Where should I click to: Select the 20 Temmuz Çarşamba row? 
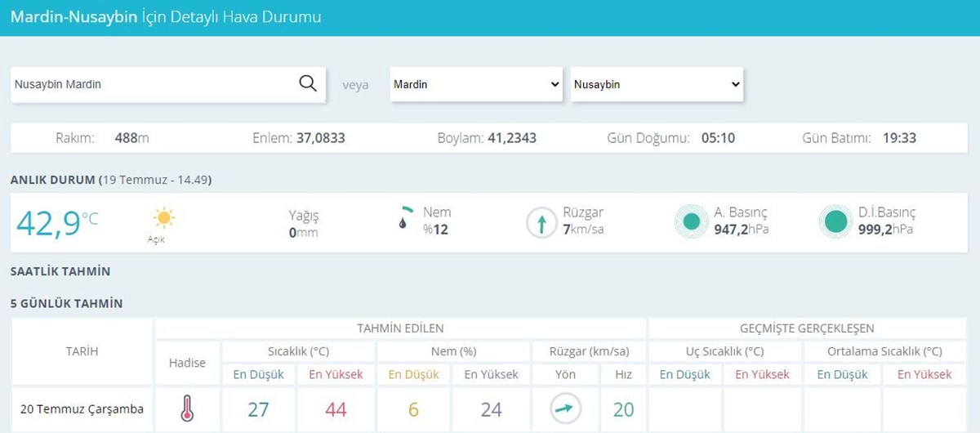click(82, 409)
